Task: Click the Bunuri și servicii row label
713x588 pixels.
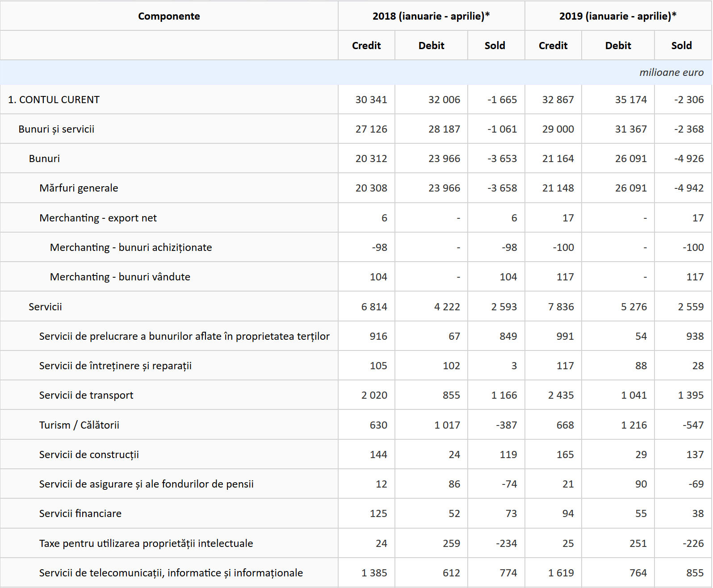Action: point(56,129)
